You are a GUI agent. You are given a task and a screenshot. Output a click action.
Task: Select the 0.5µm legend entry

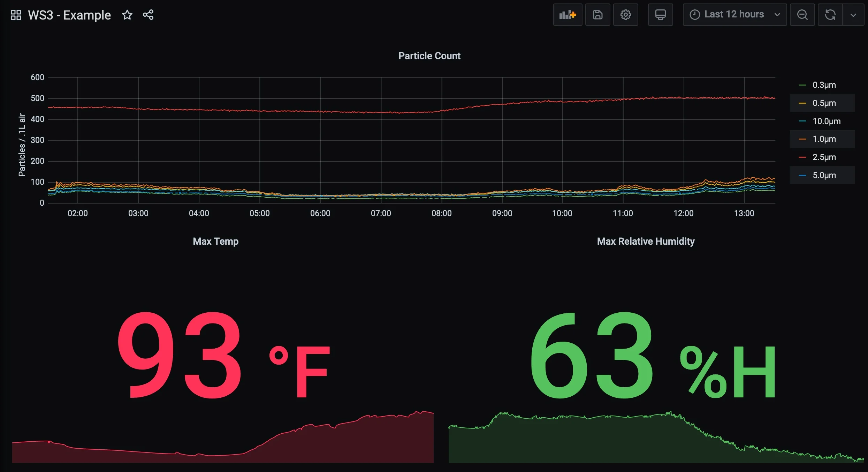click(824, 103)
